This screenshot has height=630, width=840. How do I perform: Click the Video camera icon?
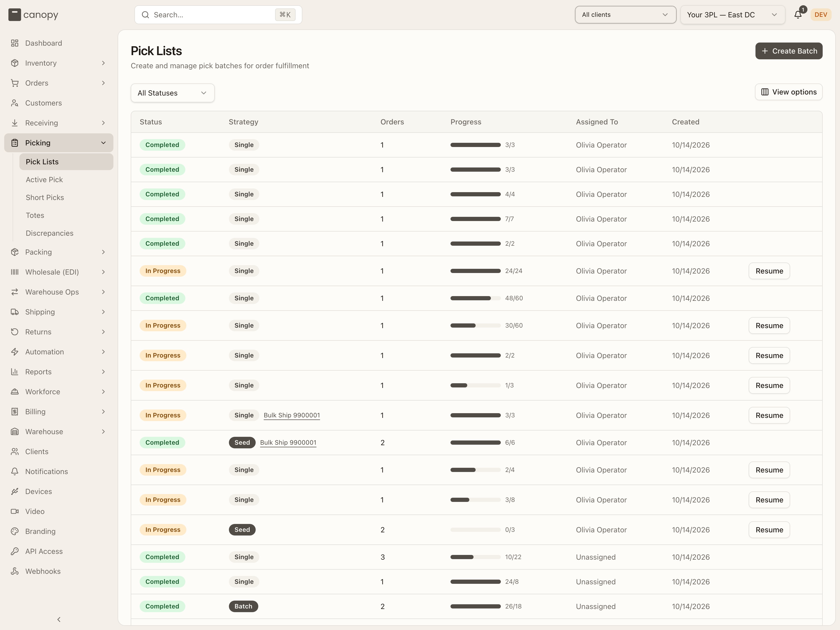tap(15, 511)
